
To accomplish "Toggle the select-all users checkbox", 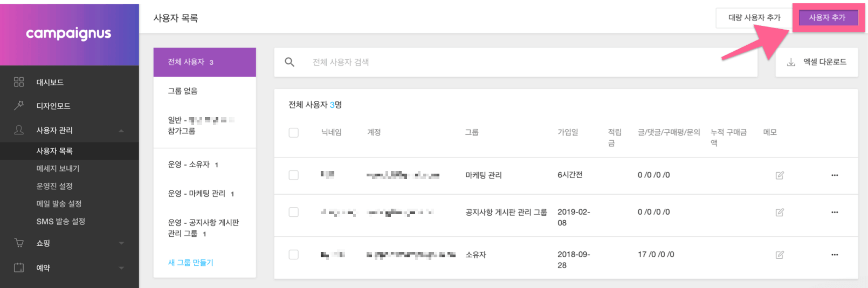I will (x=294, y=133).
